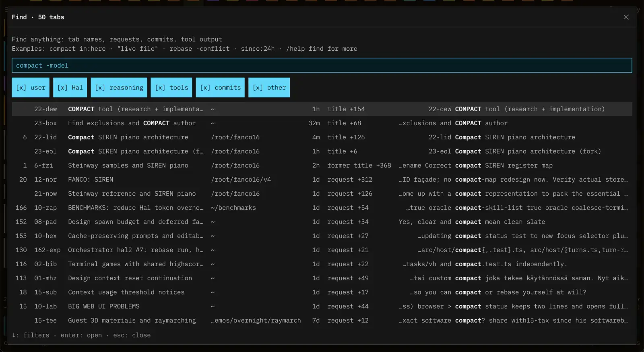
Task: Close the Find dialog with the X
Action: 626,17
